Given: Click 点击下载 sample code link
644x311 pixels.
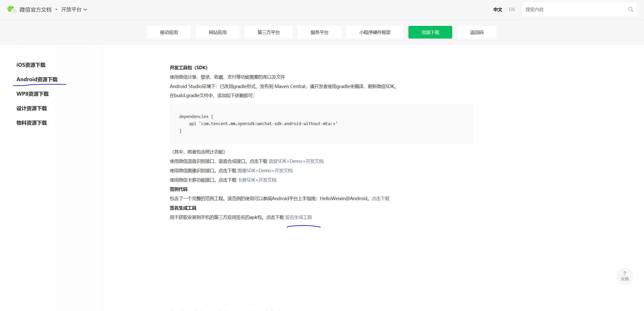Looking at the screenshot, I should (x=381, y=198).
